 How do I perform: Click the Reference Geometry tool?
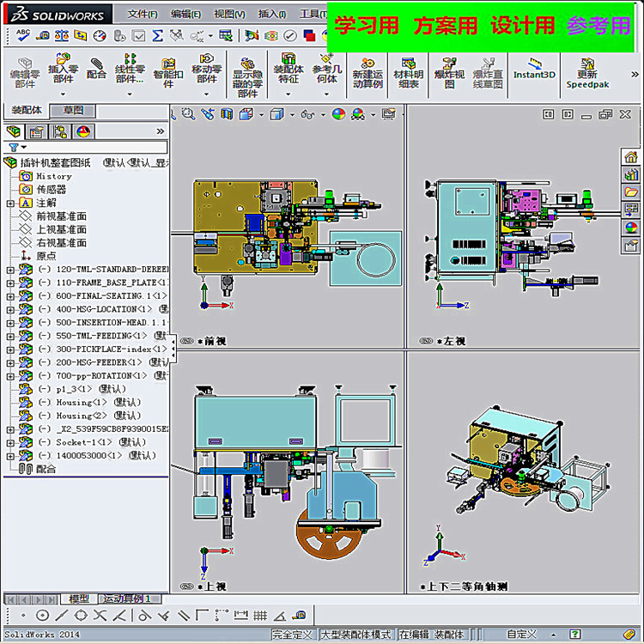pos(327,68)
